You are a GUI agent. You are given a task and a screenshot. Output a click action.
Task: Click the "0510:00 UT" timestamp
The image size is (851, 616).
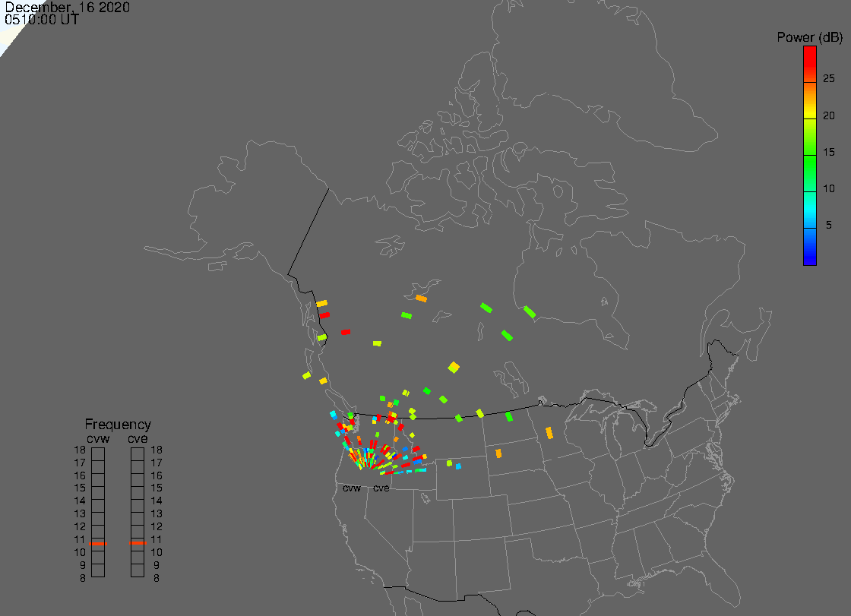pos(42,20)
